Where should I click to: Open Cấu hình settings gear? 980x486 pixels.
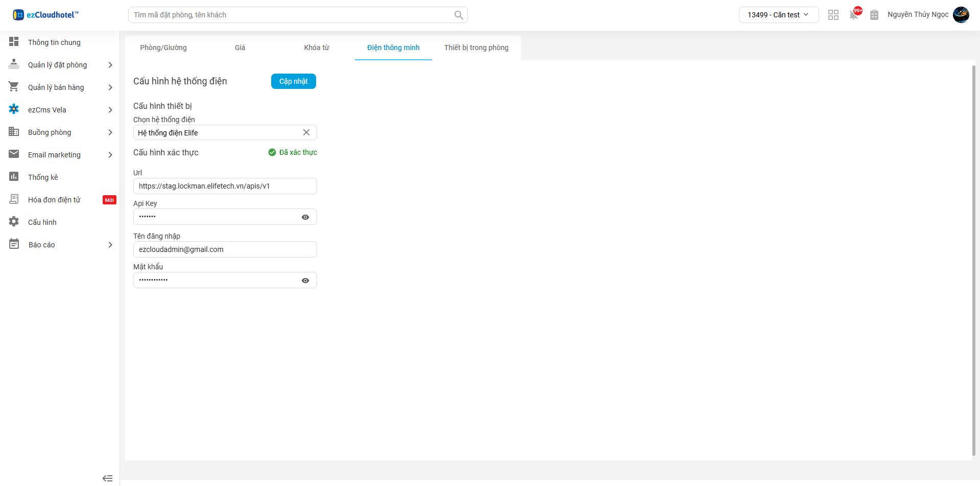(x=14, y=222)
